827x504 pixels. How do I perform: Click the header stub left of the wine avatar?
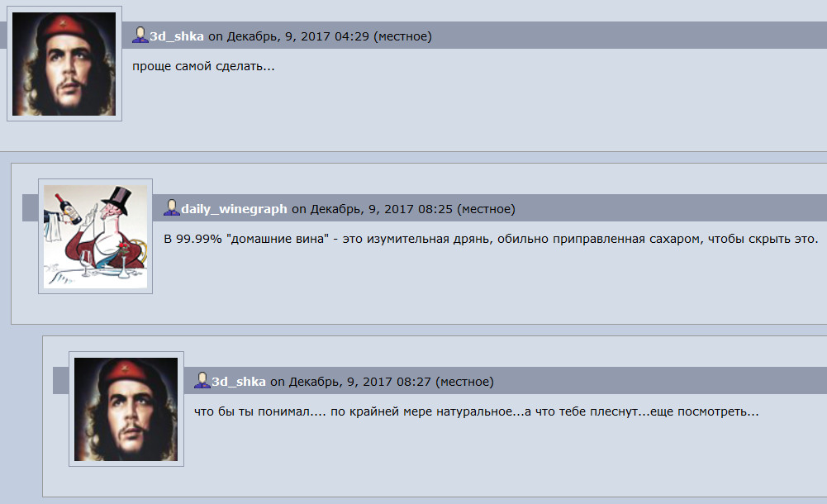tap(30, 207)
